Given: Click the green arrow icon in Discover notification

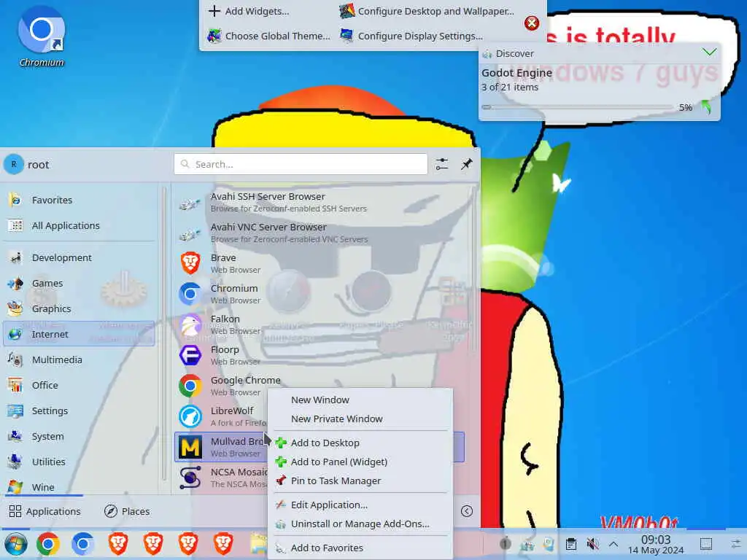Looking at the screenshot, I should [x=706, y=107].
